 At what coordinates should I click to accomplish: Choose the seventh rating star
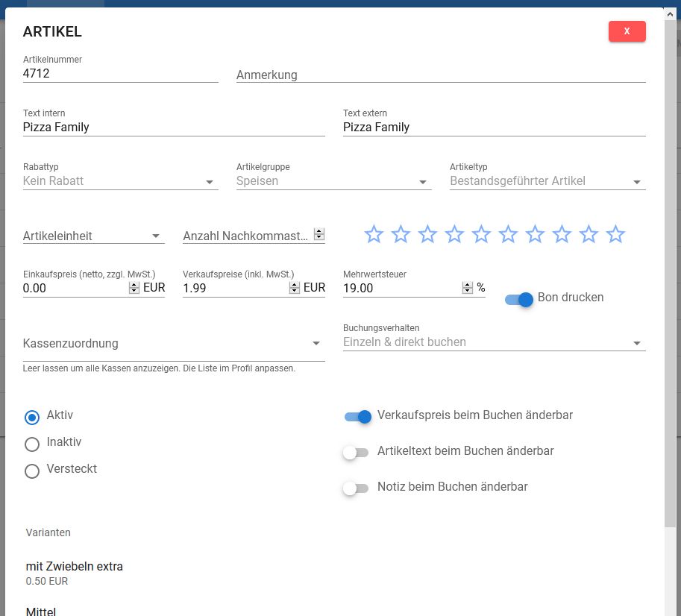point(535,235)
